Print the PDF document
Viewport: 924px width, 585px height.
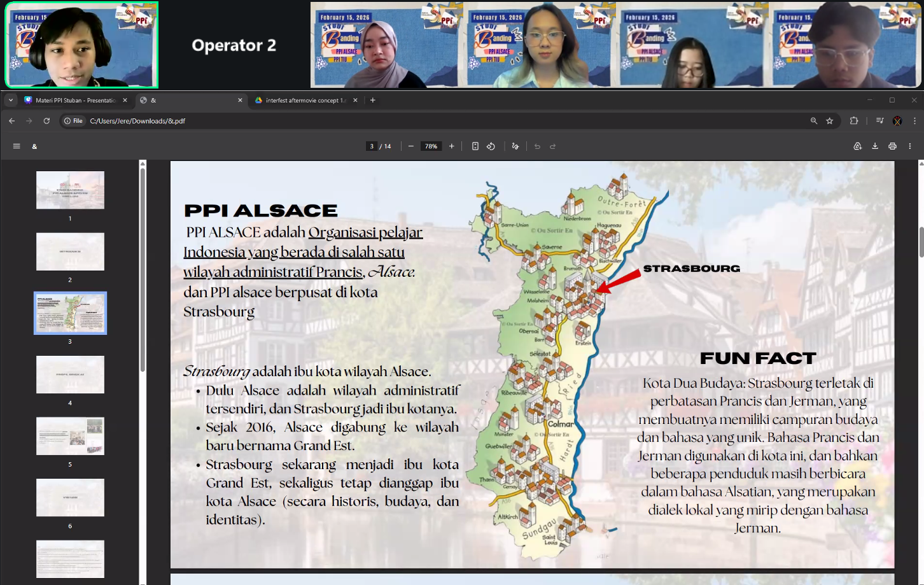click(x=892, y=146)
